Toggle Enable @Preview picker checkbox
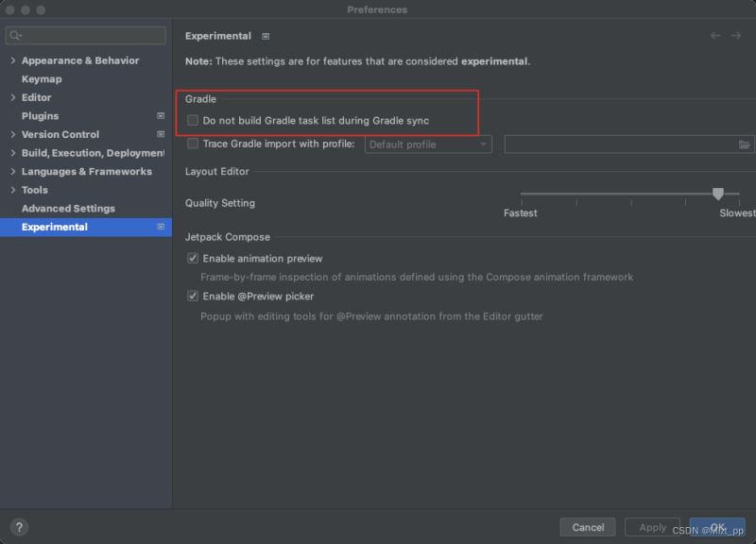The width and height of the screenshot is (756, 544). [x=193, y=296]
